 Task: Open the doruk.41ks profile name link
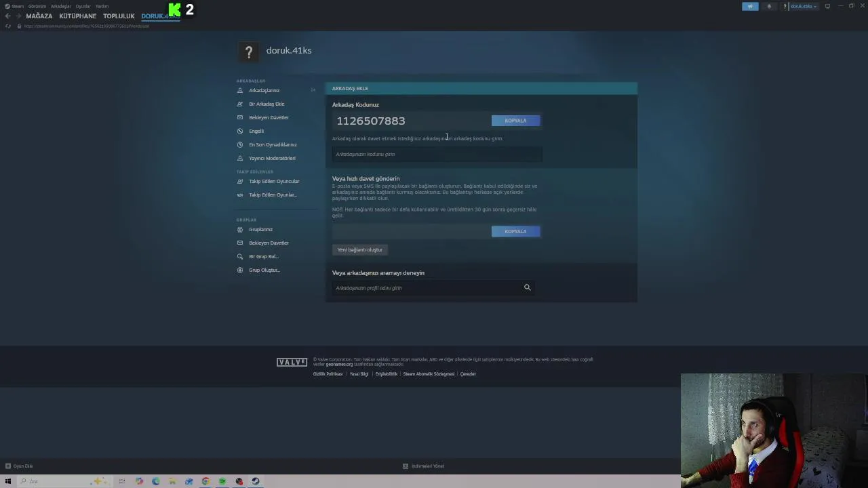point(289,50)
